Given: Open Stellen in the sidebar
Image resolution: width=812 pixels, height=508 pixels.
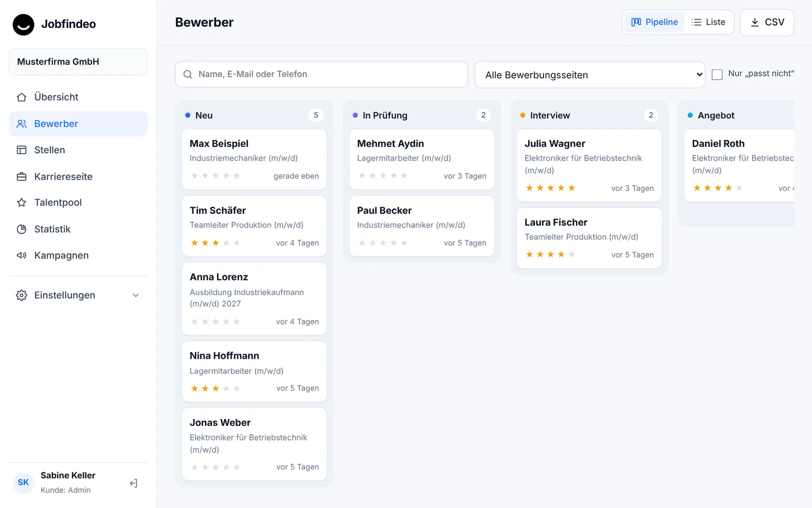Looking at the screenshot, I should click(78, 150).
